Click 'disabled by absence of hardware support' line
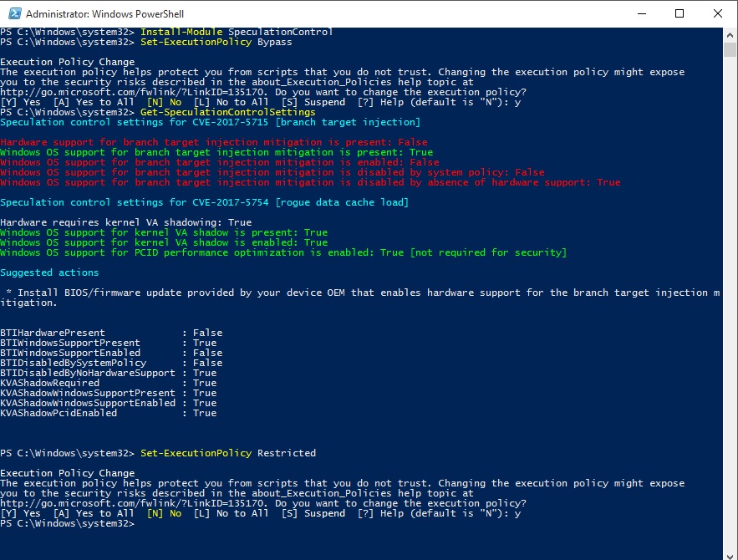 pos(310,182)
